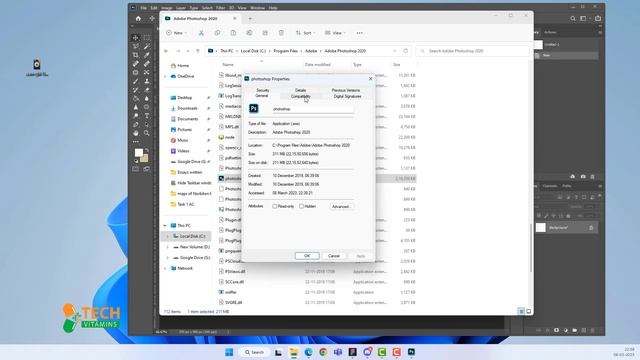The image size is (640, 360).
Task: Open the Windows Start menu
Action: coord(229,352)
